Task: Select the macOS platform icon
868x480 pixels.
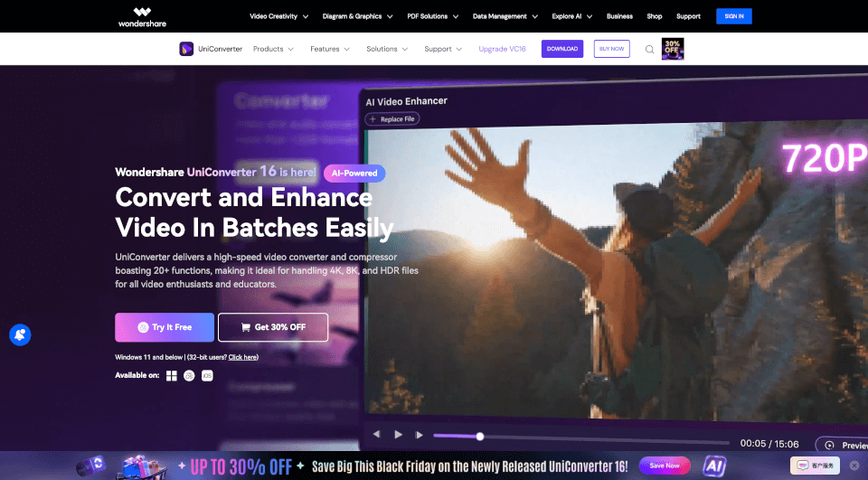Action: pyautogui.click(x=189, y=375)
